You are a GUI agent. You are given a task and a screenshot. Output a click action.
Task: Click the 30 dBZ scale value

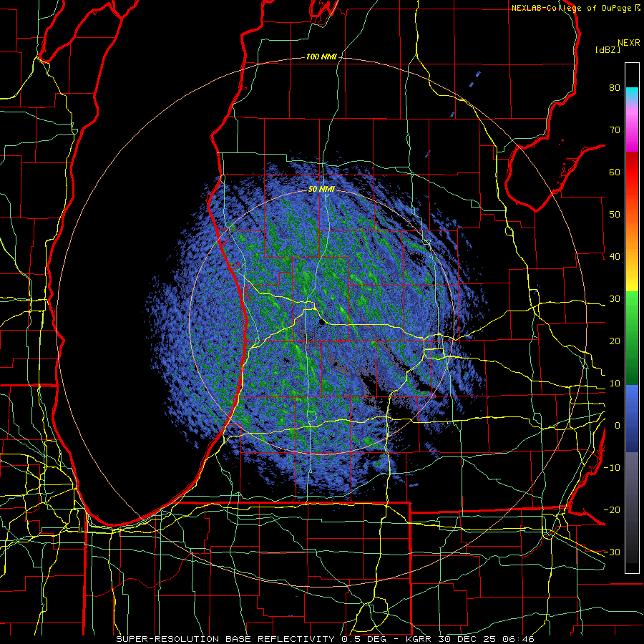tap(615, 298)
